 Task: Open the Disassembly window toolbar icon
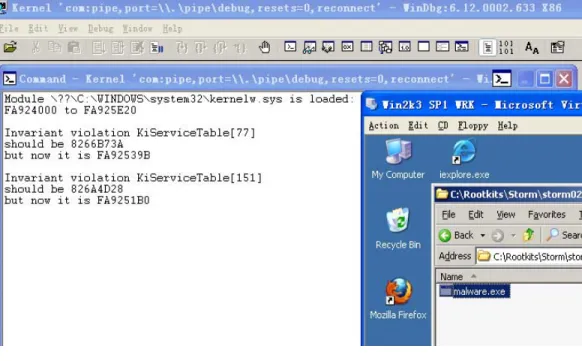click(405, 47)
